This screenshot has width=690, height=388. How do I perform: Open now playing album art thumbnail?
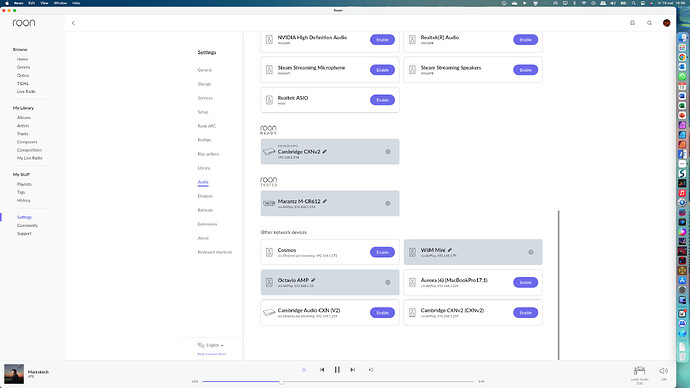click(14, 374)
